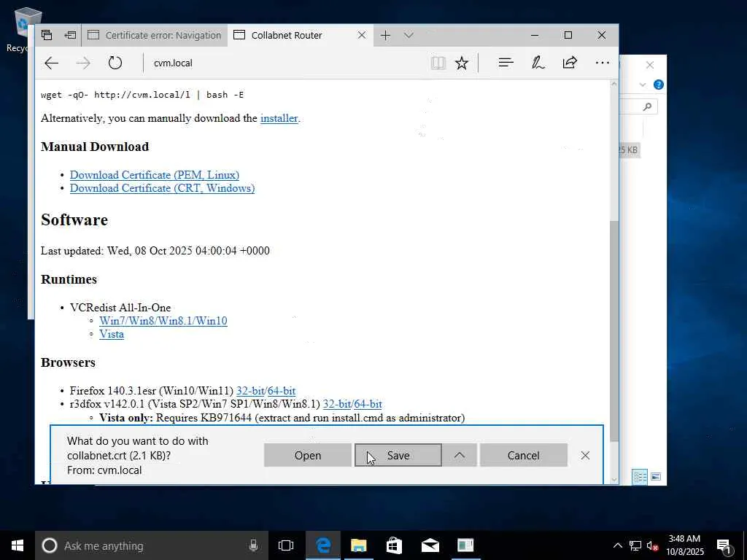Refresh the cvm.local page
The width and height of the screenshot is (747, 560).
[115, 63]
